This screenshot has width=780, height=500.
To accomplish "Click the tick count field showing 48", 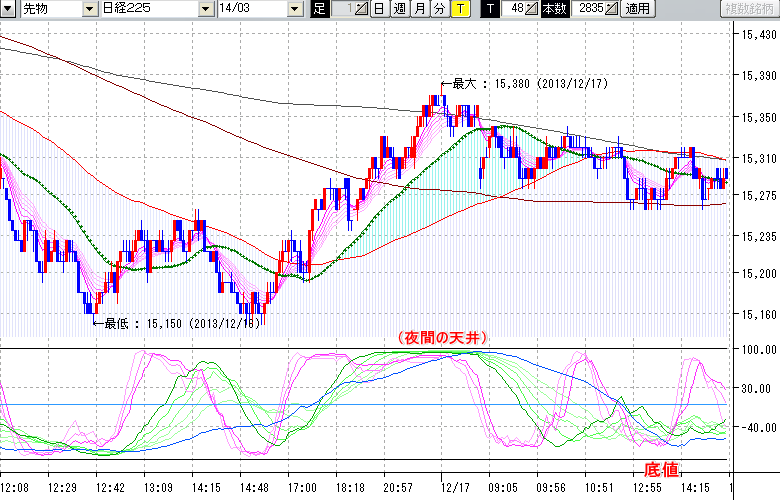I will pyautogui.click(x=514, y=9).
